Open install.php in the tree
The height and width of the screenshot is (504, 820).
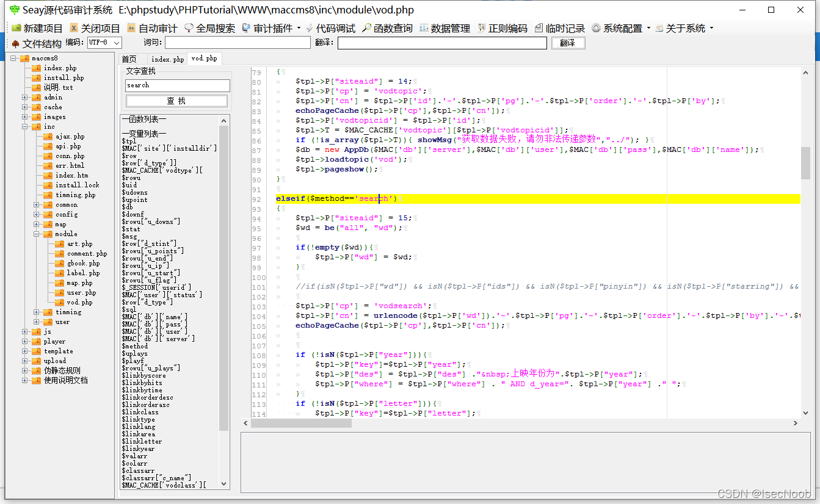63,77
